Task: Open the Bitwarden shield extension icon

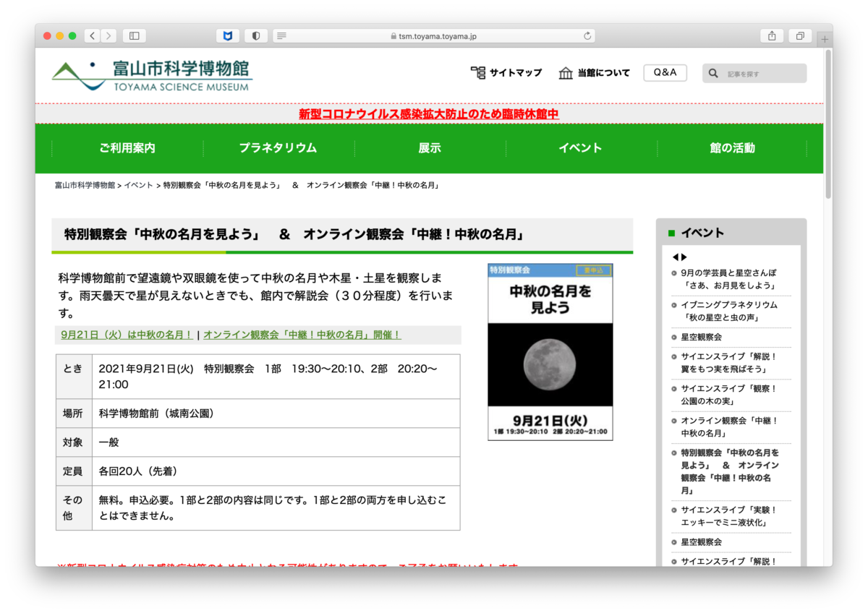Action: (x=227, y=35)
